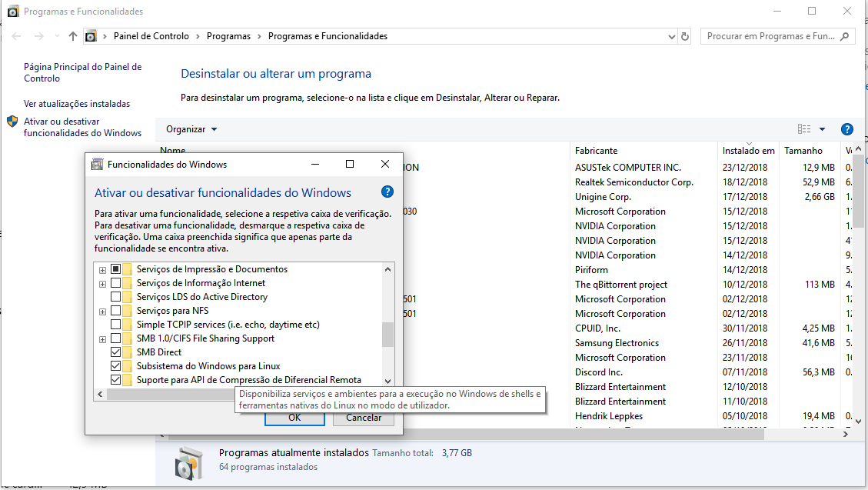Image resolution: width=868 pixels, height=490 pixels.
Task: Sort by Tamanho column header
Action: click(x=810, y=151)
